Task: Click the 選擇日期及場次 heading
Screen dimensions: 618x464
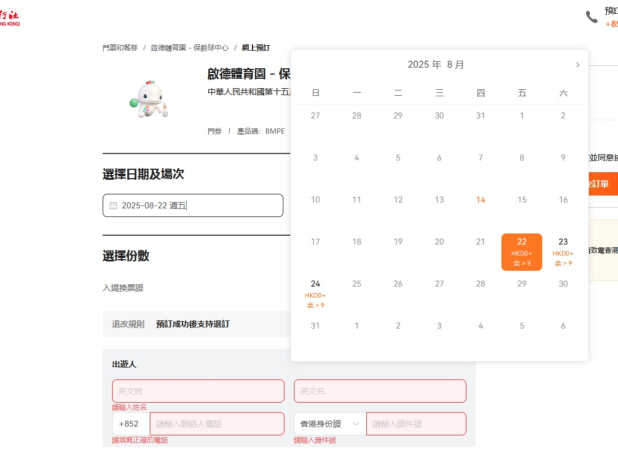Action: pyautogui.click(x=143, y=174)
